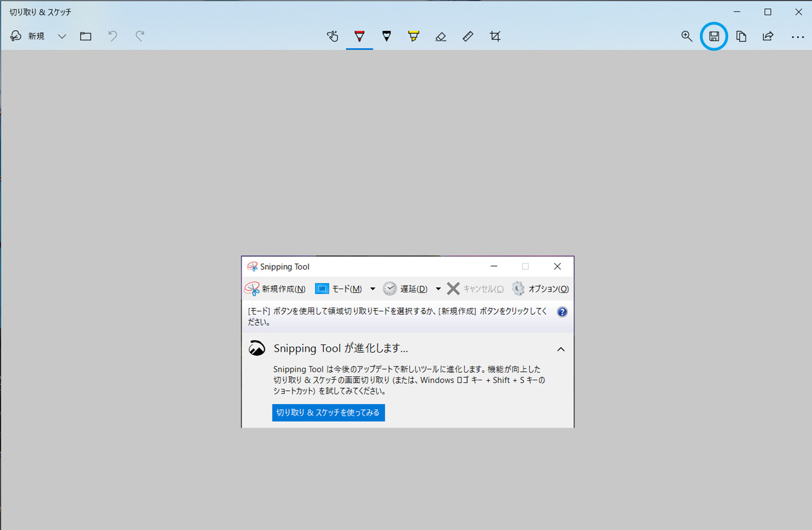Click the 新規 new snip button
812x530 pixels.
(27, 36)
